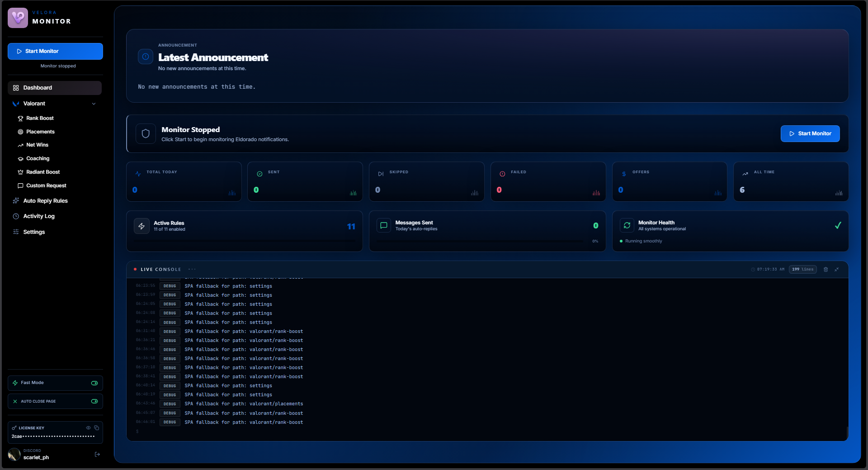Screen dimensions: 868x470
Task: Click the Monitor Health green checkmark
Action: [x=838, y=225]
